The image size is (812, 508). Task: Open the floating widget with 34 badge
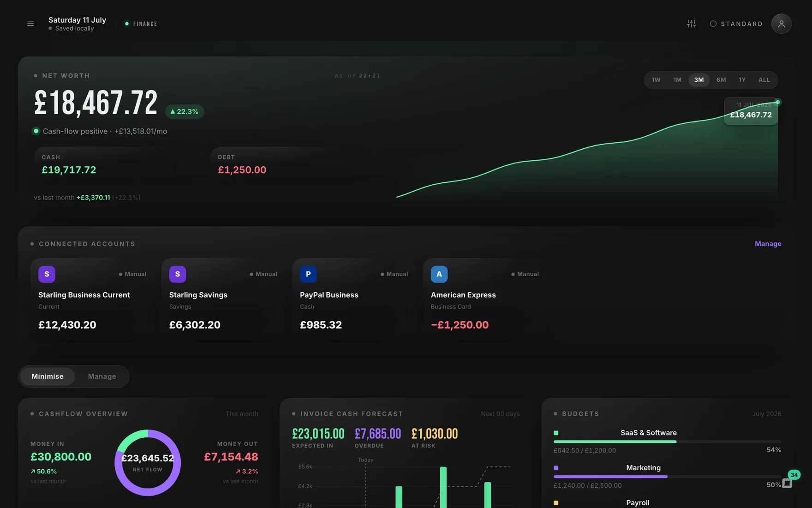[x=788, y=483]
